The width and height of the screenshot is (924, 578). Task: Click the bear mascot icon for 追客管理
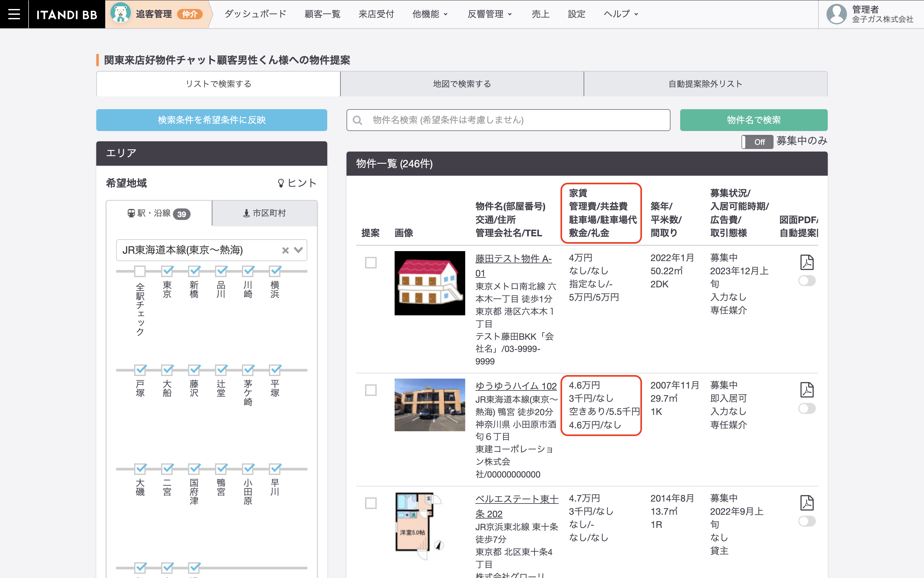point(120,13)
